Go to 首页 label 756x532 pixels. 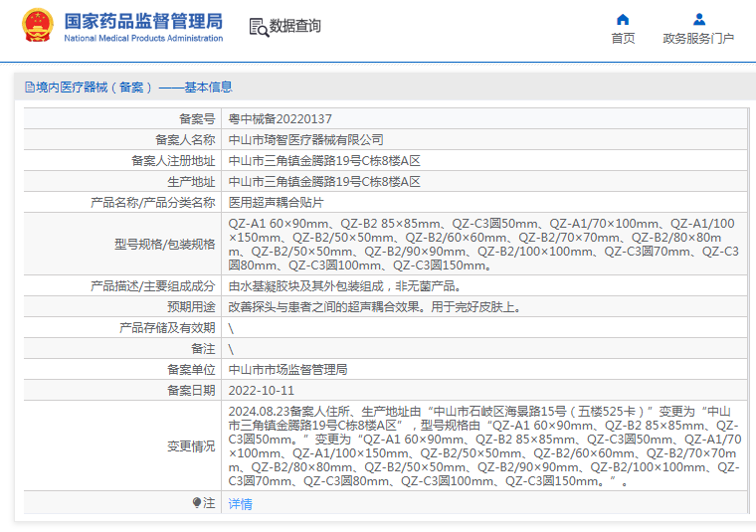pos(623,38)
